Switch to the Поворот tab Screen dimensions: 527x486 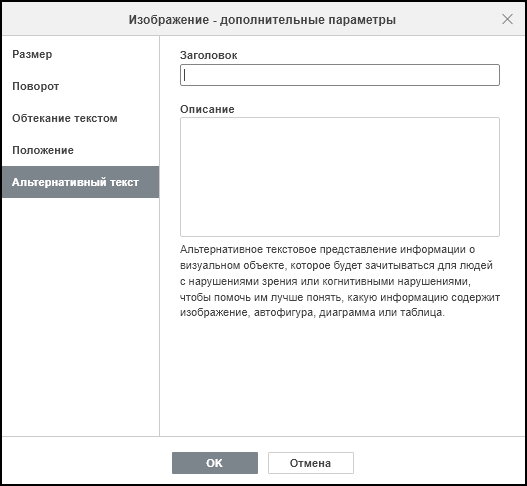(80, 86)
